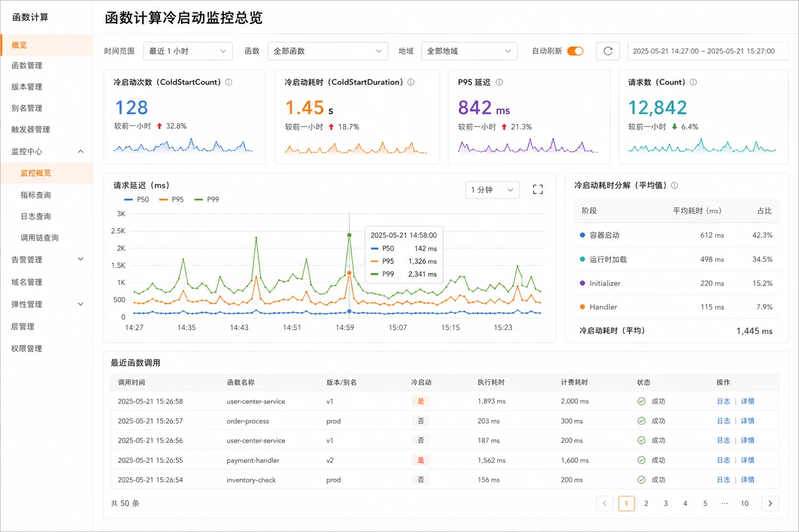Open 日志查询 in the sidebar
The image size is (799, 532).
[36, 216]
